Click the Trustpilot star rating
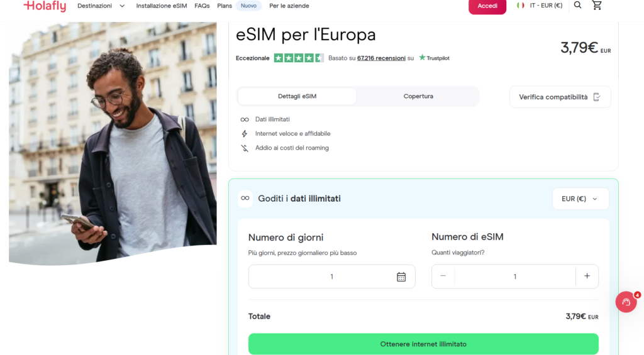 pyautogui.click(x=299, y=58)
